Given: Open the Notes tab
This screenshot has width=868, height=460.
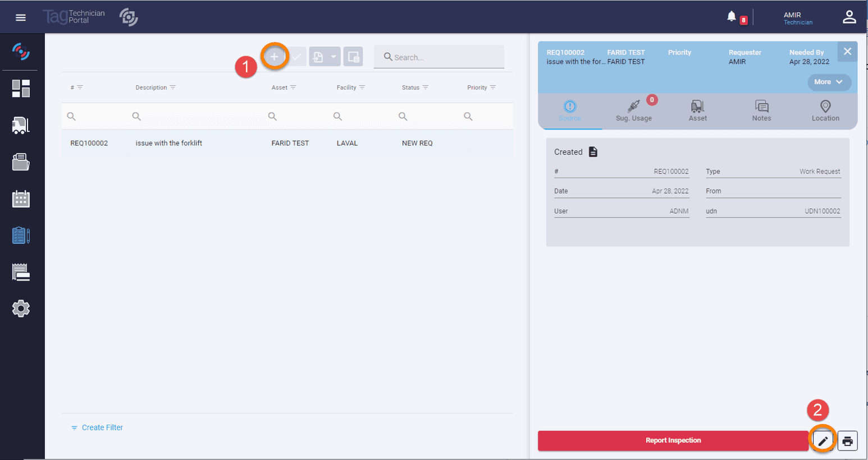Looking at the screenshot, I should pyautogui.click(x=761, y=111).
